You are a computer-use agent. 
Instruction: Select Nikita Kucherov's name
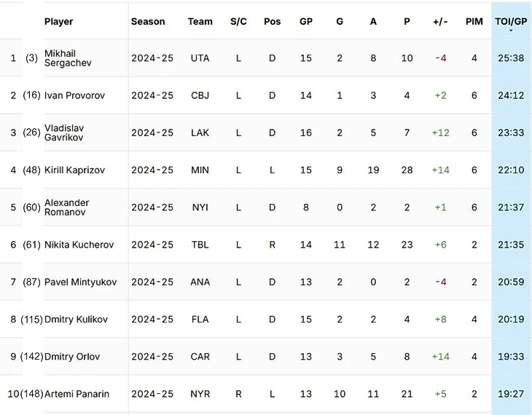pos(79,245)
